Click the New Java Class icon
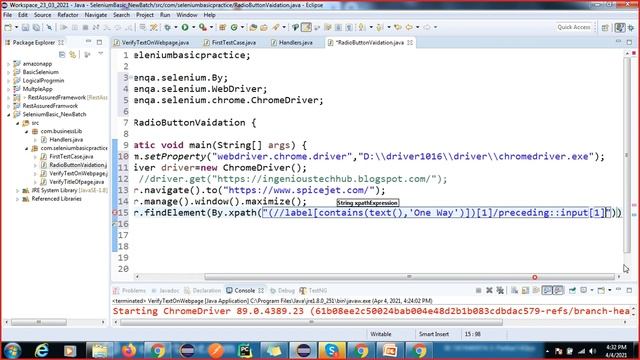 coord(234,27)
